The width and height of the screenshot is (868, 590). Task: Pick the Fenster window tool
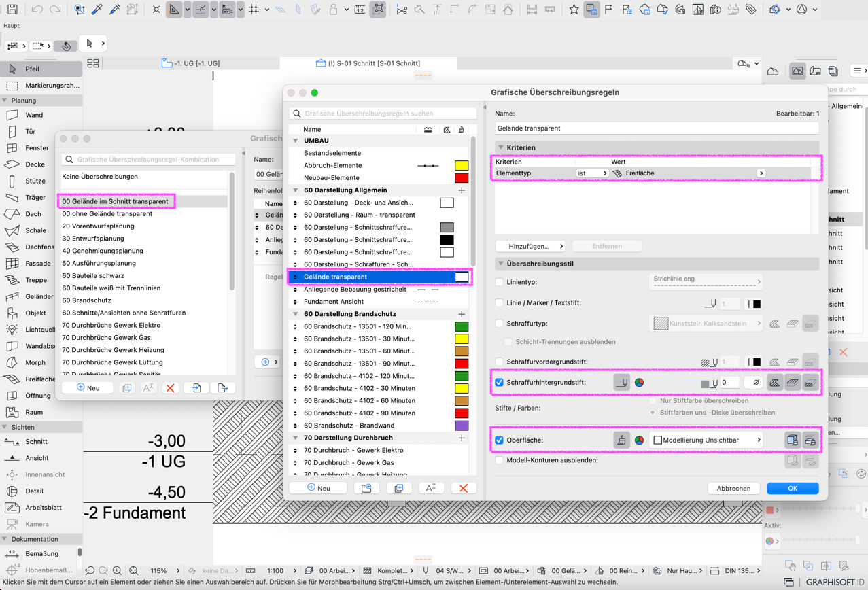point(41,147)
